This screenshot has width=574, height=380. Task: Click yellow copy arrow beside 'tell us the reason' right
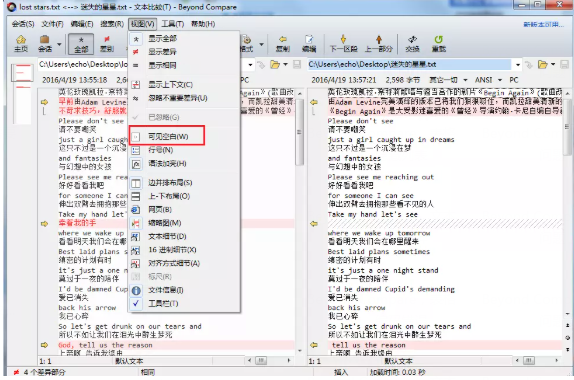314,345
